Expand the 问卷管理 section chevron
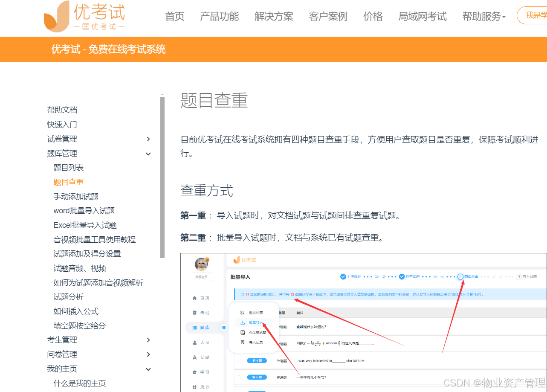This screenshot has height=392, width=547. coord(148,354)
